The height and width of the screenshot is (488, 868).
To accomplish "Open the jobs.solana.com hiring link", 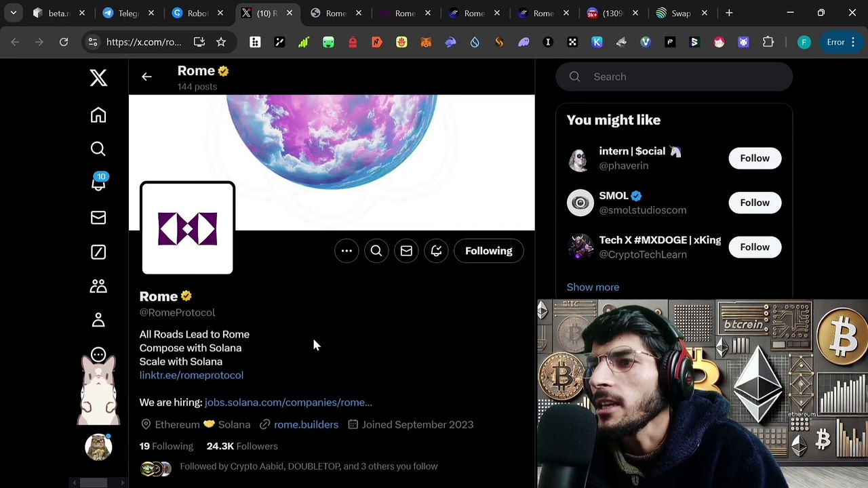I will [288, 402].
